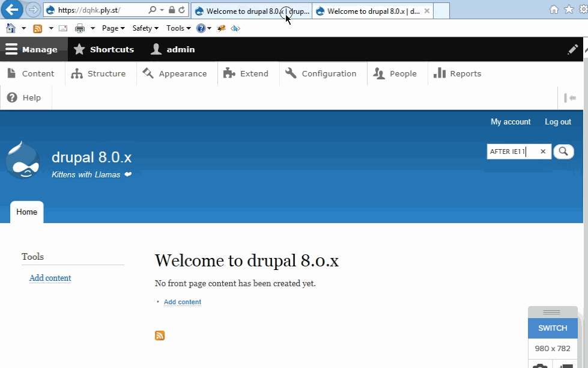Click the Print icon in the command bar

pyautogui.click(x=80, y=28)
